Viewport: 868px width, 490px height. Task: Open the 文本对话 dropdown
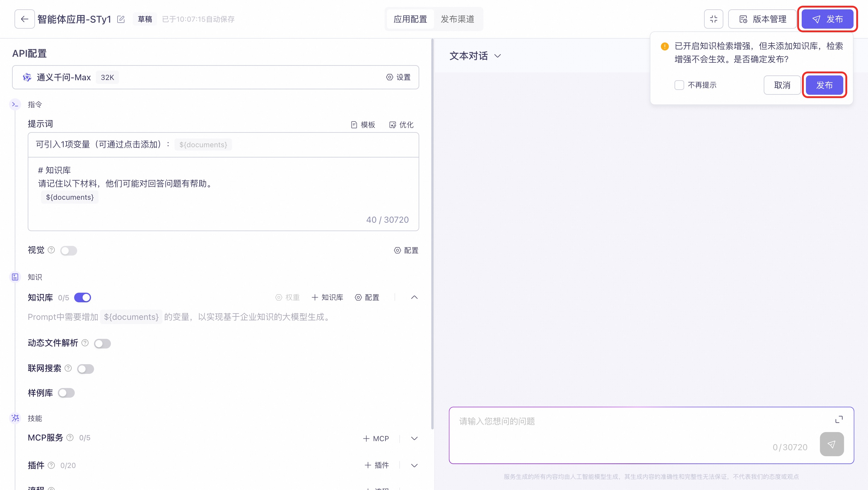pos(475,56)
